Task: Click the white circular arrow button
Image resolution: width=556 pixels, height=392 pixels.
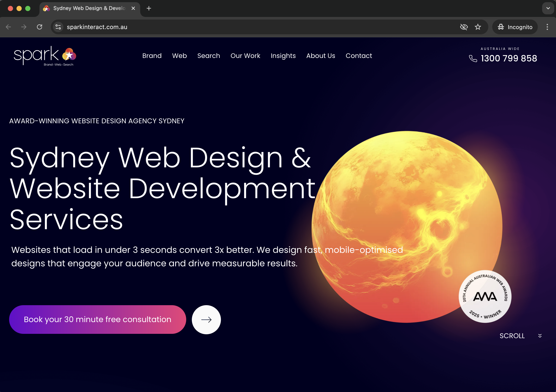Action: point(206,320)
